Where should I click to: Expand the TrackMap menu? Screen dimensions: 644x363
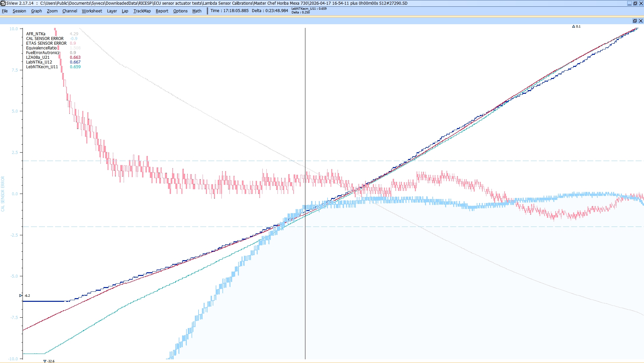[142, 11]
